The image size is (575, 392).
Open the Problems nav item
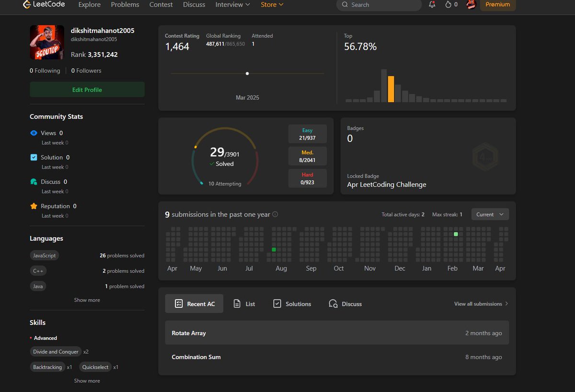pyautogui.click(x=125, y=5)
